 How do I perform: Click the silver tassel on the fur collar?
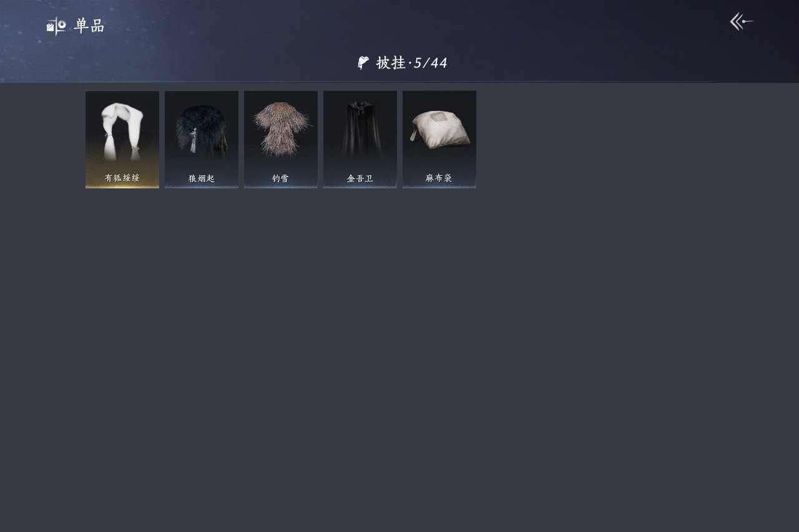click(194, 142)
